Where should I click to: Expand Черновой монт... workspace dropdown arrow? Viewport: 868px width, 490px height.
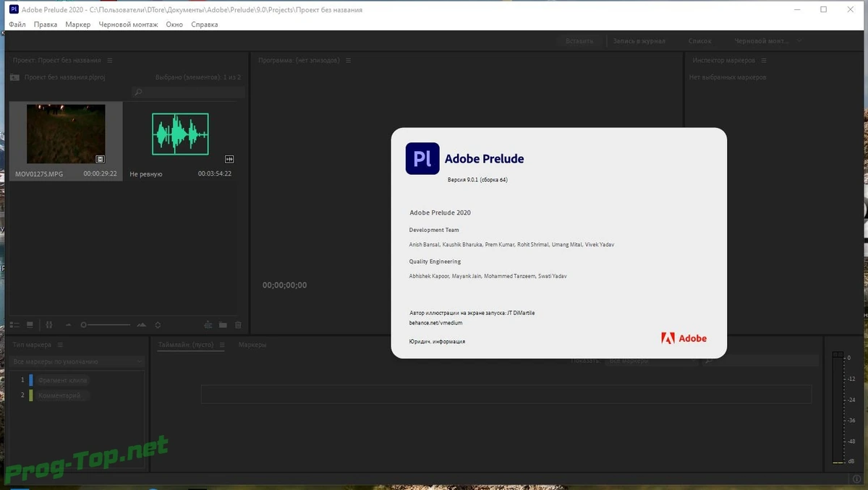pos(800,41)
